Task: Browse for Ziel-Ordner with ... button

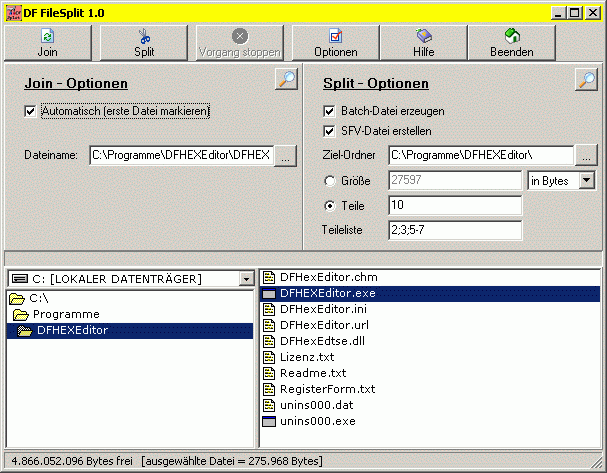Action: 586,156
